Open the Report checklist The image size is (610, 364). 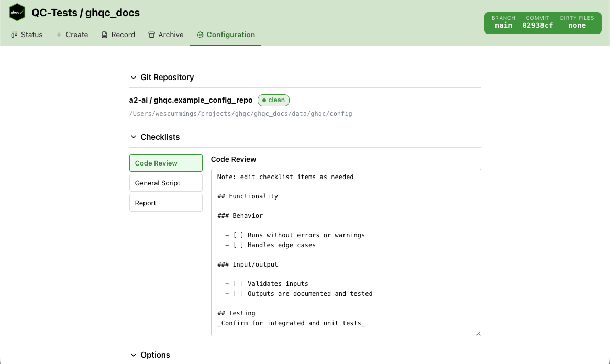pos(165,203)
